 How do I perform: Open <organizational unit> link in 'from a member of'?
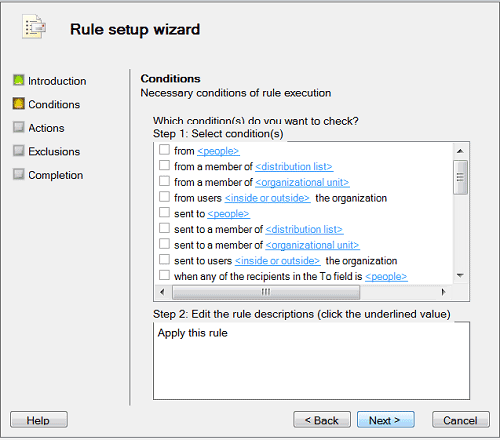pyautogui.click(x=302, y=182)
